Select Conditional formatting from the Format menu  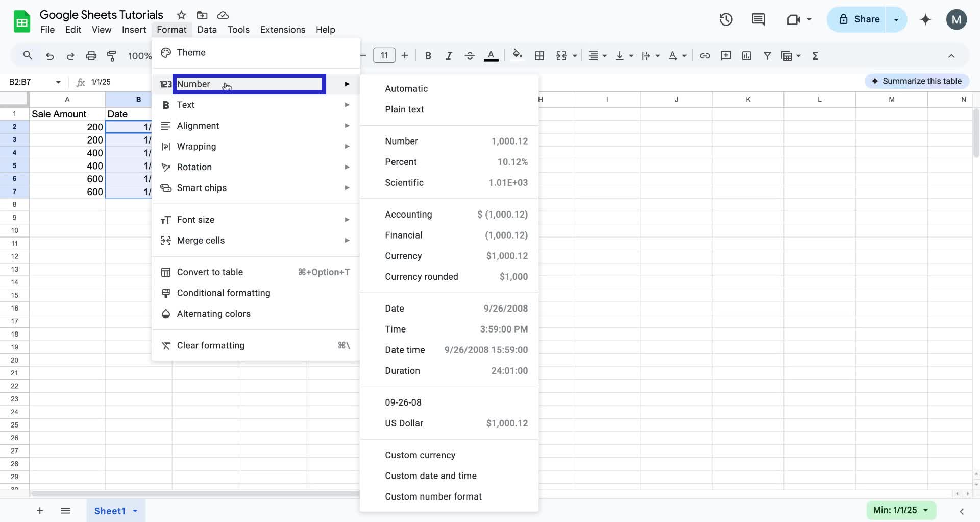(x=224, y=292)
